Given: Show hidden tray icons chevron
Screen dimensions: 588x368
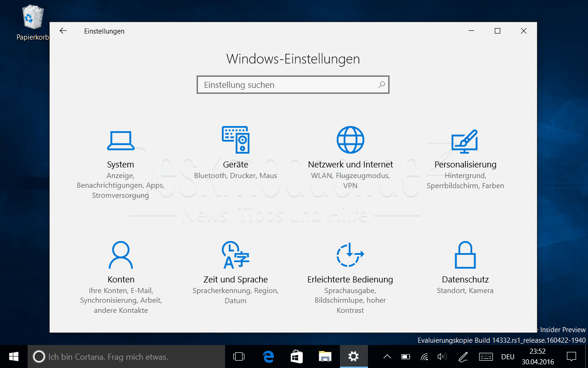Looking at the screenshot, I should pos(387,356).
